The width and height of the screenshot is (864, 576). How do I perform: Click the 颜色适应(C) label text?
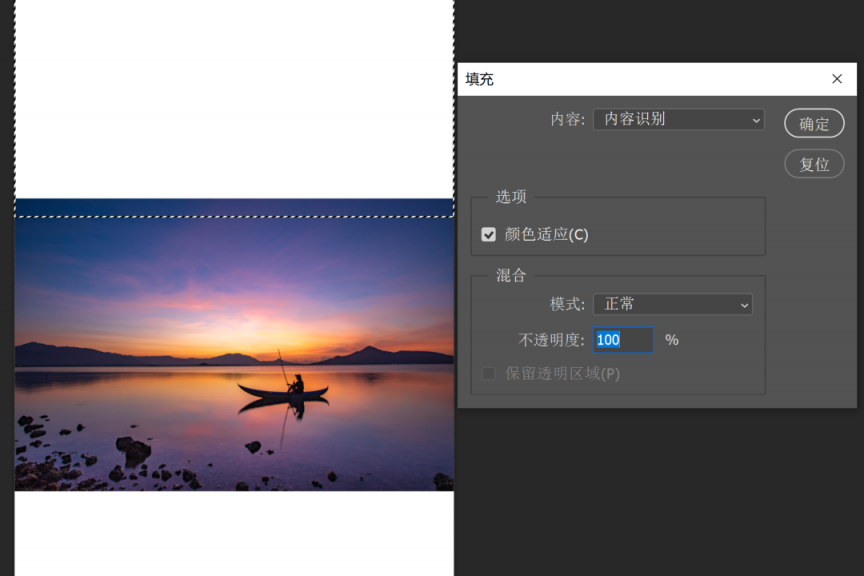[546, 235]
